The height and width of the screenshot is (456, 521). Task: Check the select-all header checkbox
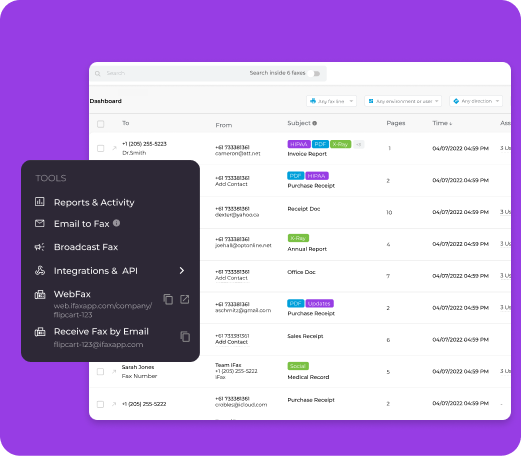coord(101,124)
